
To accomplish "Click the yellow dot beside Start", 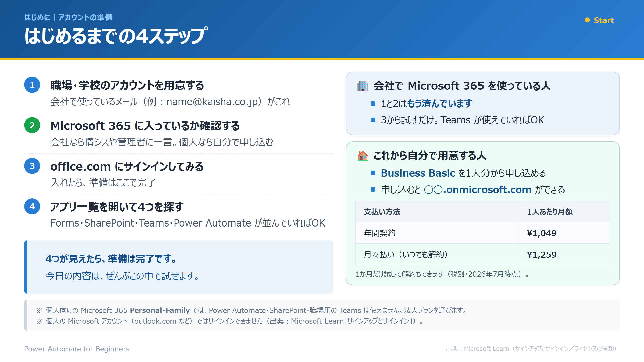I will point(587,20).
